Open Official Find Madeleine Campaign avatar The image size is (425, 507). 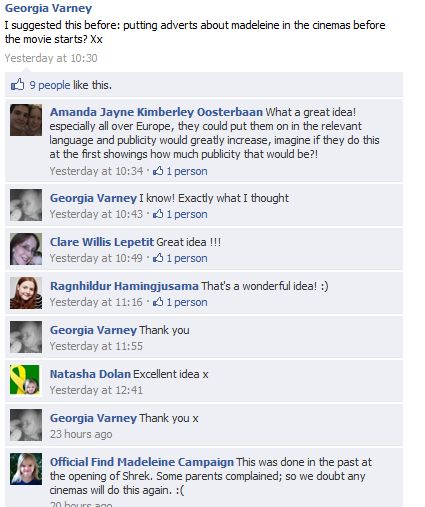coord(26,469)
